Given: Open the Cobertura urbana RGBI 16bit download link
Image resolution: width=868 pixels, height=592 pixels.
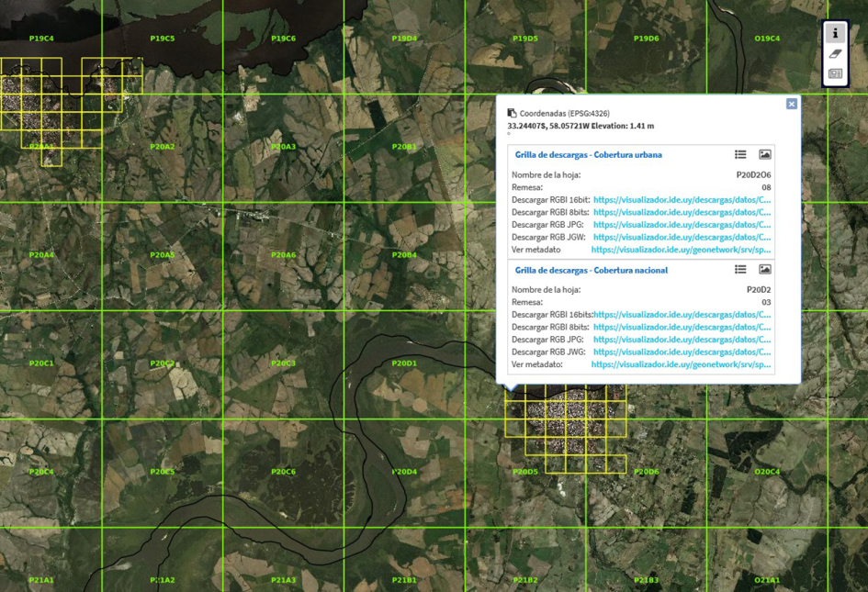Looking at the screenshot, I should pos(682,199).
